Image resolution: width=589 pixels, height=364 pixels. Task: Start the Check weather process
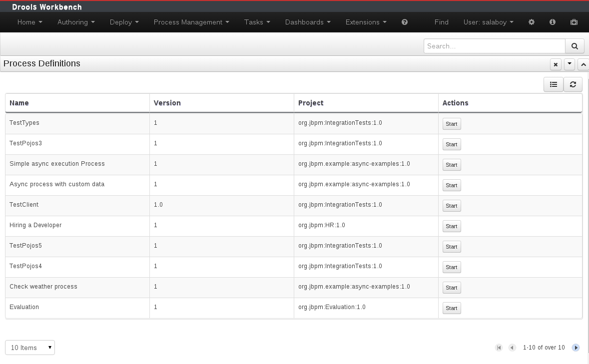click(452, 288)
